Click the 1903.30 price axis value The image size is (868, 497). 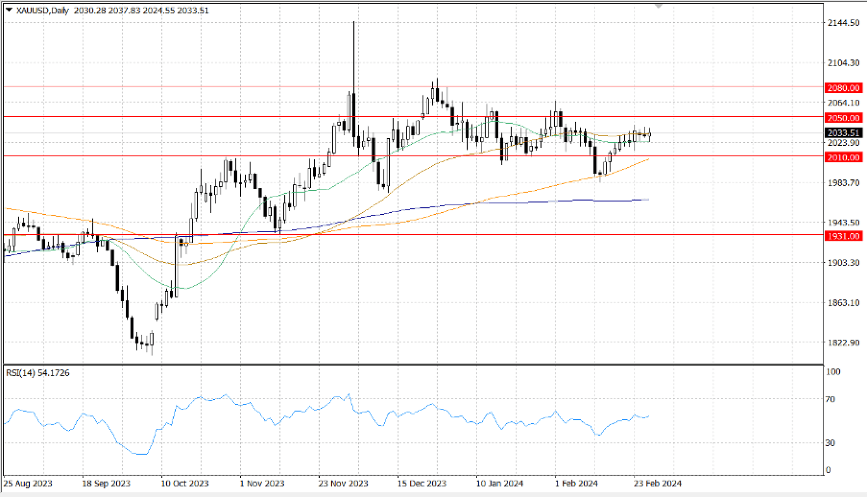(844, 262)
